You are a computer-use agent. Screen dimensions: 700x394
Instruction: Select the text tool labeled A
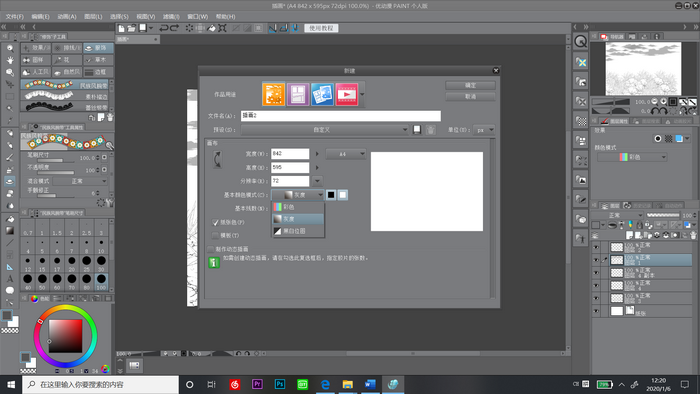(x=10, y=278)
